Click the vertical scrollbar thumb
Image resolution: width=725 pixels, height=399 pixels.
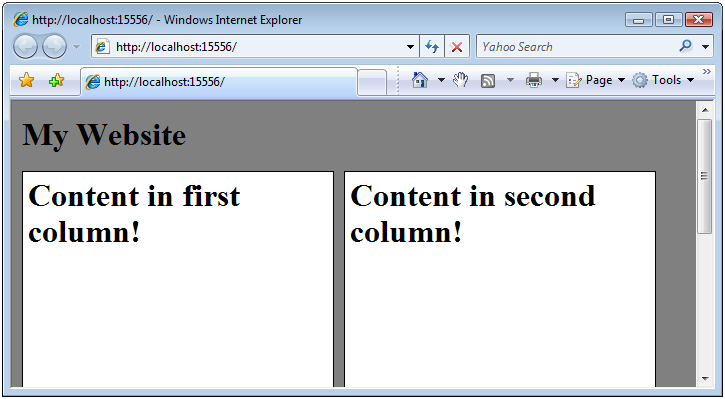(x=705, y=177)
